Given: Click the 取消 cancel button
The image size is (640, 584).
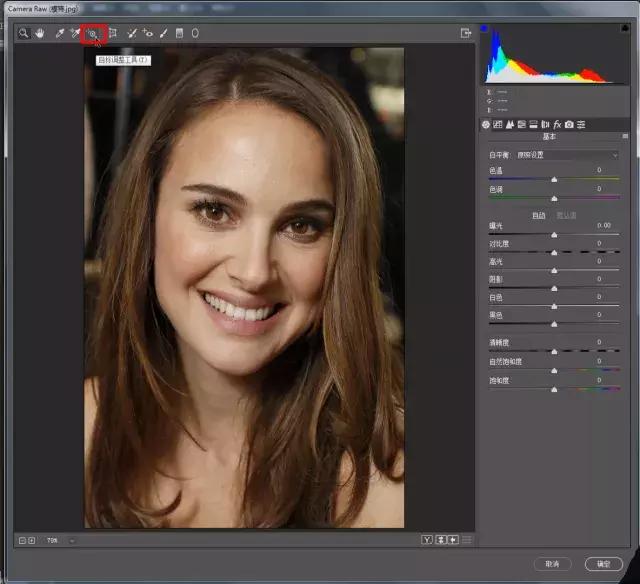Looking at the screenshot, I should click(x=552, y=564).
